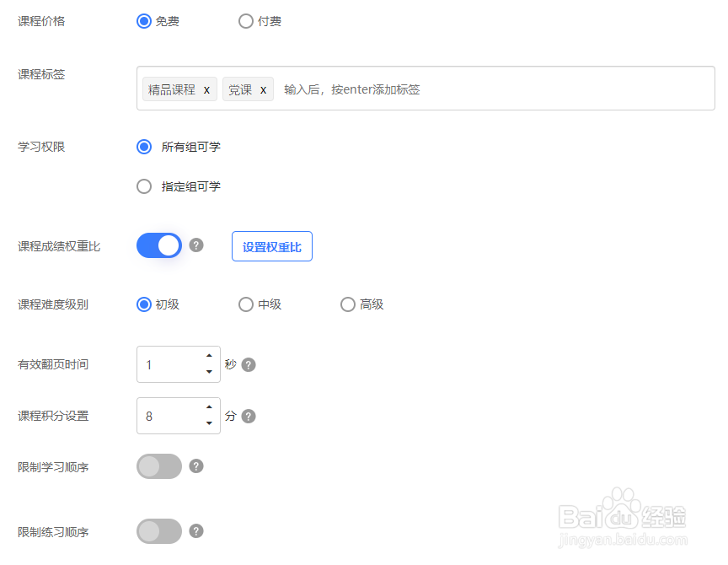Set course difficulty to 中级
The height and width of the screenshot is (565, 728).
click(x=245, y=304)
